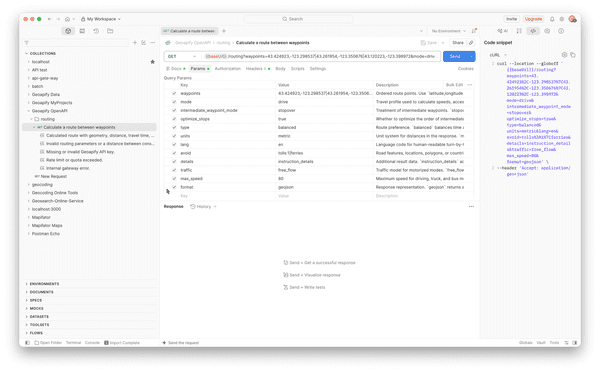Switch to the Headers tab
Viewport: 600px width, 372px height.
click(x=258, y=69)
